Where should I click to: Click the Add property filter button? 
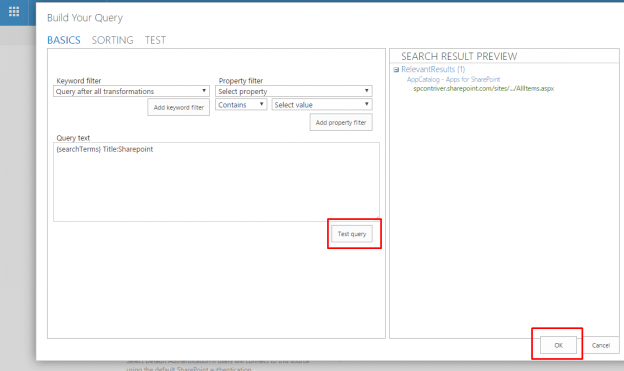[341, 123]
